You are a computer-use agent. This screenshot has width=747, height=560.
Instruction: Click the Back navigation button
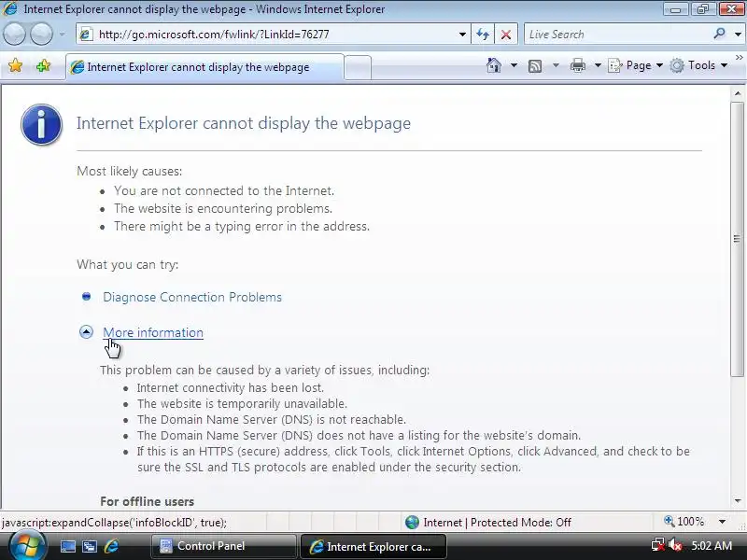(14, 35)
